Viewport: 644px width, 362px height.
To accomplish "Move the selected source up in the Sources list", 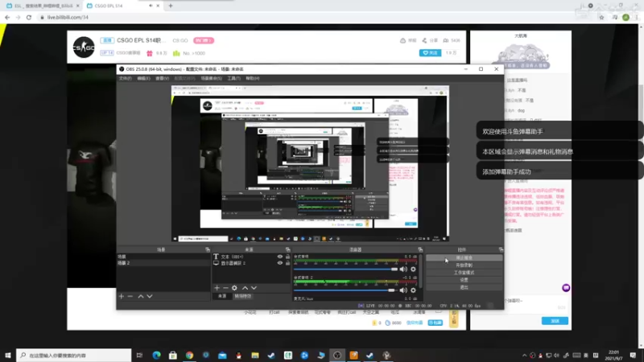I will [245, 288].
